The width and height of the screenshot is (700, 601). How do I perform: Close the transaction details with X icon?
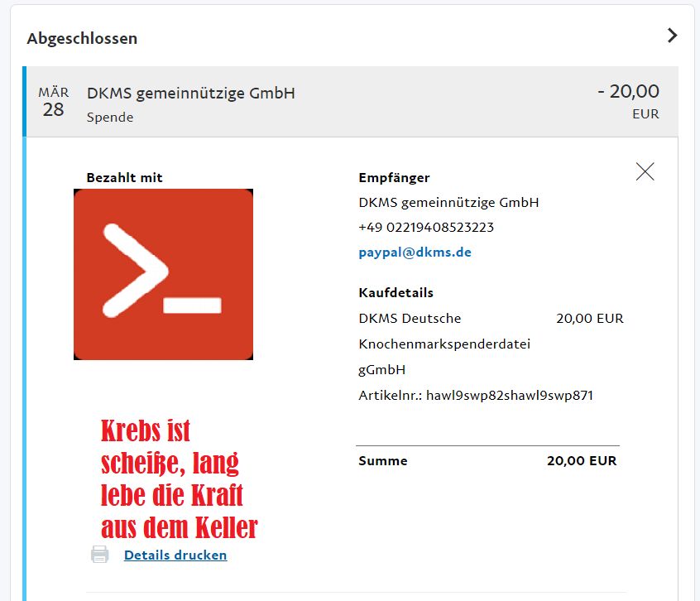tap(645, 171)
